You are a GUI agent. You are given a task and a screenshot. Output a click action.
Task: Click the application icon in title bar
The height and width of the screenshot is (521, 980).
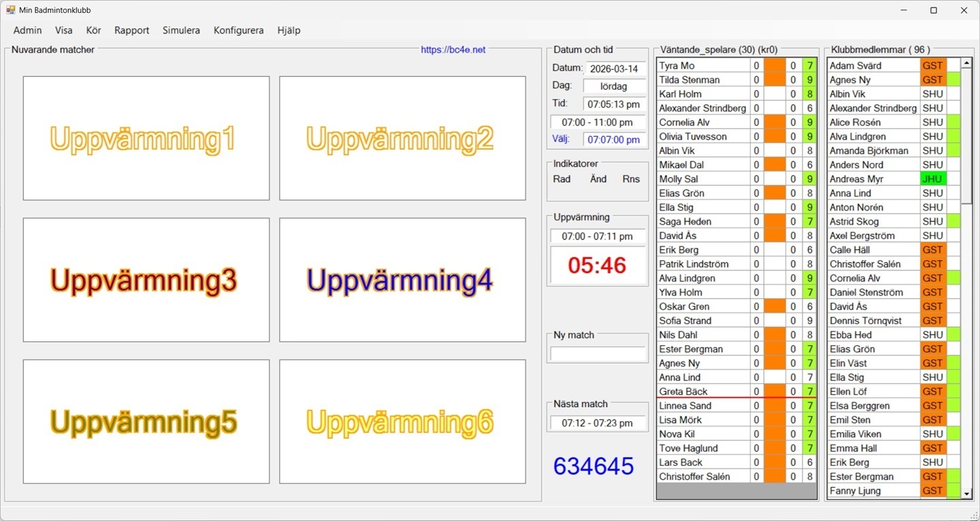[11, 10]
